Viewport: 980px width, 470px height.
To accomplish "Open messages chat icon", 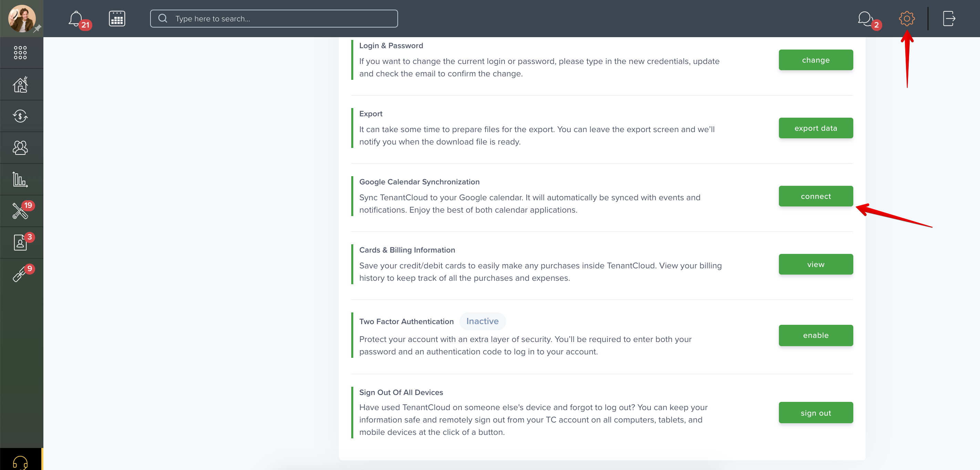I will pyautogui.click(x=865, y=18).
